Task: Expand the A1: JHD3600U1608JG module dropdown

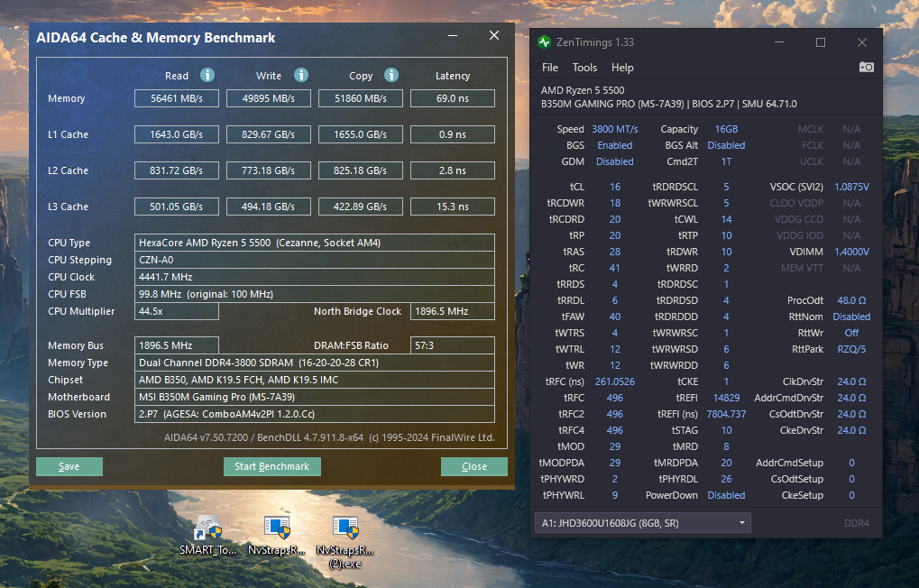Action: 642,523
